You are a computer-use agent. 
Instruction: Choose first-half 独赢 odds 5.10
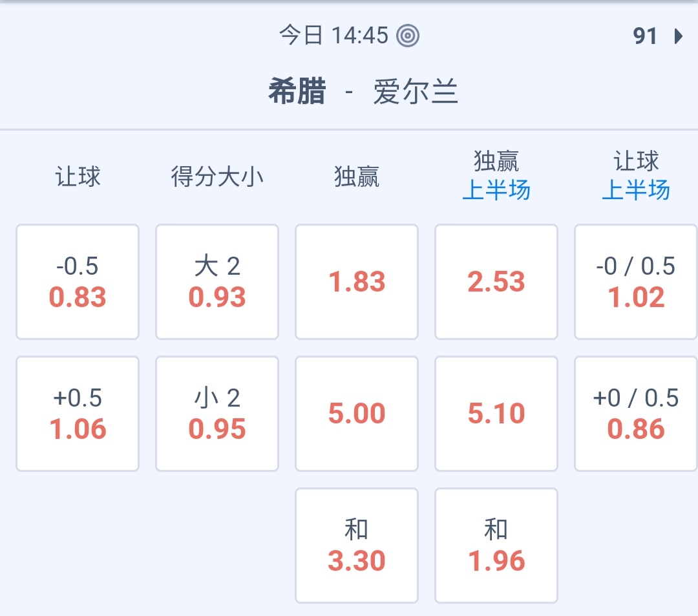pos(496,414)
